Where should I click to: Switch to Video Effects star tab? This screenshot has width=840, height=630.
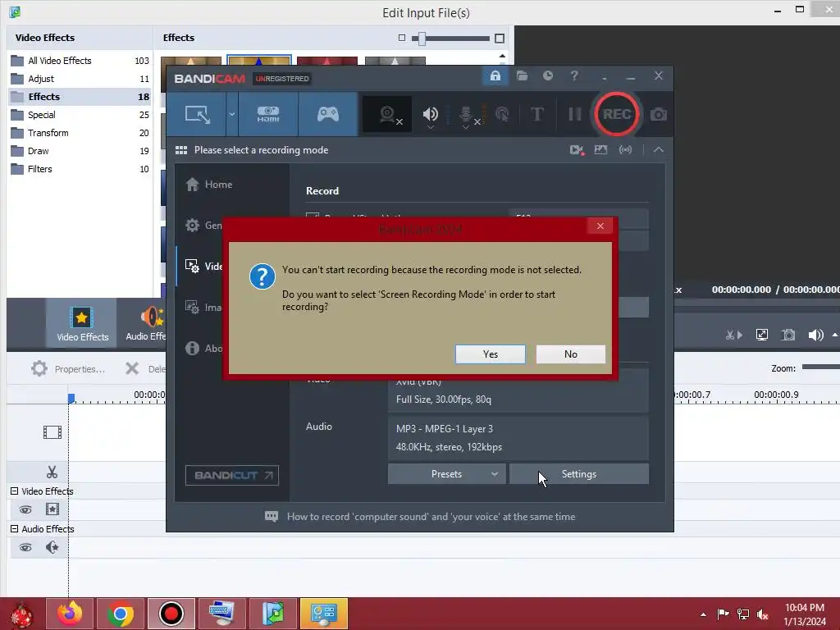[x=82, y=323]
